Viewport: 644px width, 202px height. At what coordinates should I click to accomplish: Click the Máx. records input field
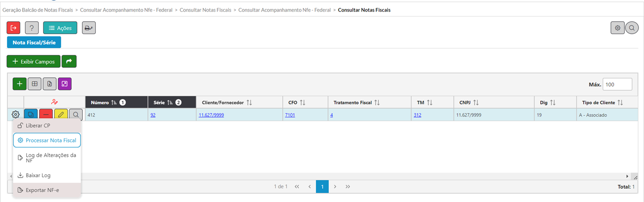pyautogui.click(x=617, y=84)
